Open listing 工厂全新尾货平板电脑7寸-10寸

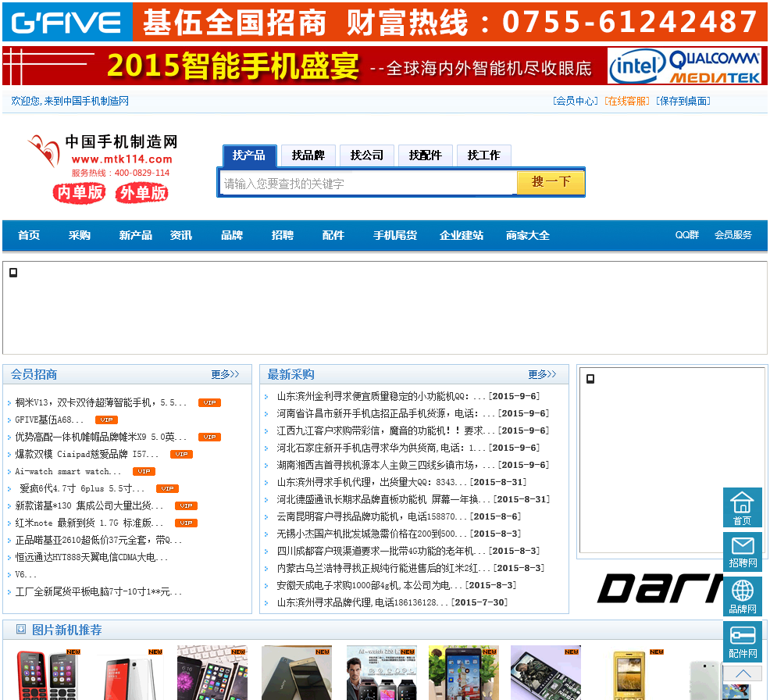point(98,592)
